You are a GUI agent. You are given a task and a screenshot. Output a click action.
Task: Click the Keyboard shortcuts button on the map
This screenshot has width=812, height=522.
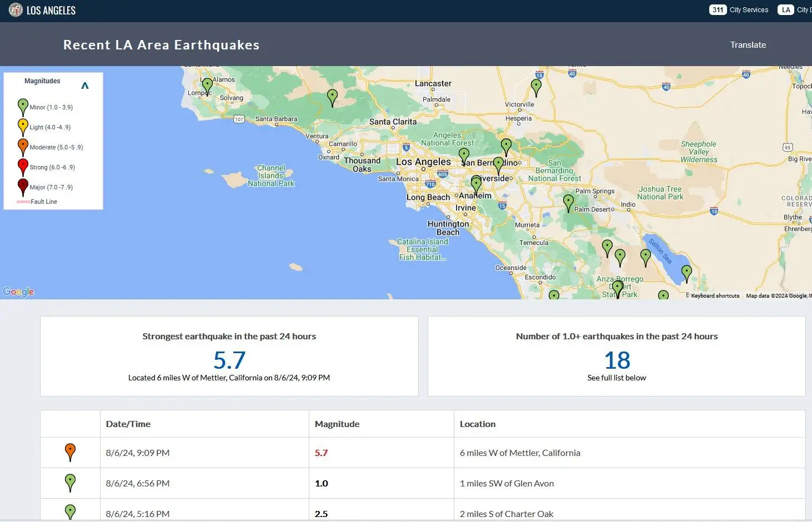(x=715, y=296)
